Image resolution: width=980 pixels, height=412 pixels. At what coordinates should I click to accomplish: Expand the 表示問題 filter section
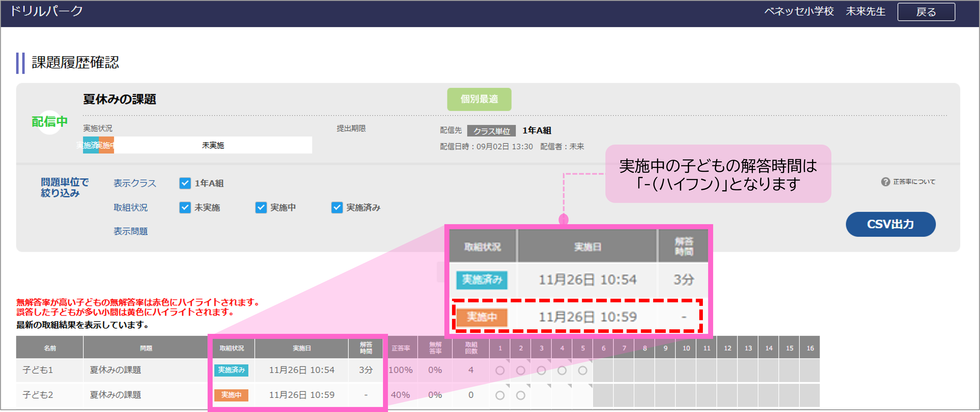click(x=130, y=231)
